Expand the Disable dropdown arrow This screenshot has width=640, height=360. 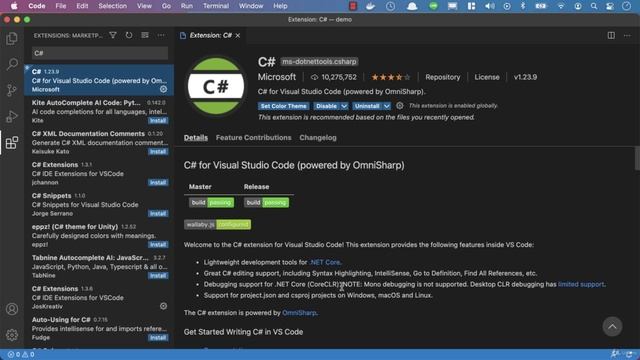pyautogui.click(x=344, y=106)
